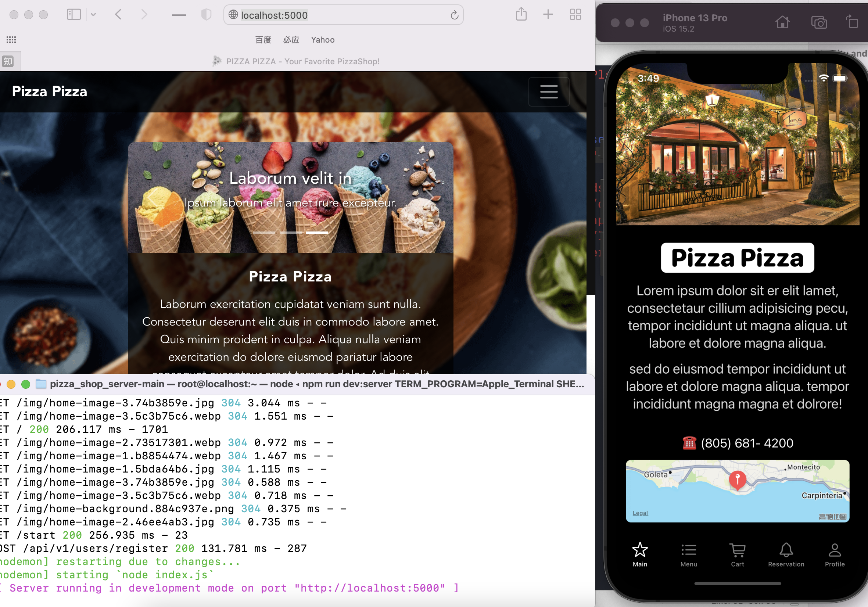Click the 'Server running in development mode' line

point(229,588)
